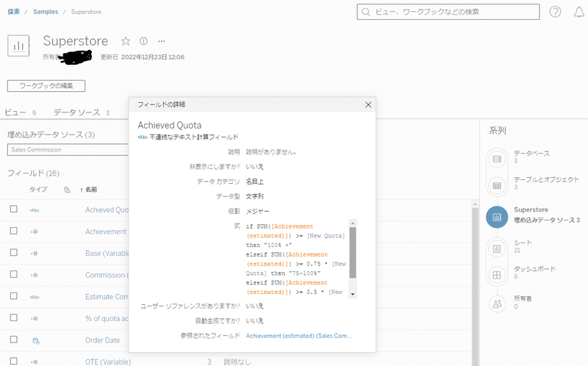Go to Samples breadcrumb

pyautogui.click(x=46, y=12)
